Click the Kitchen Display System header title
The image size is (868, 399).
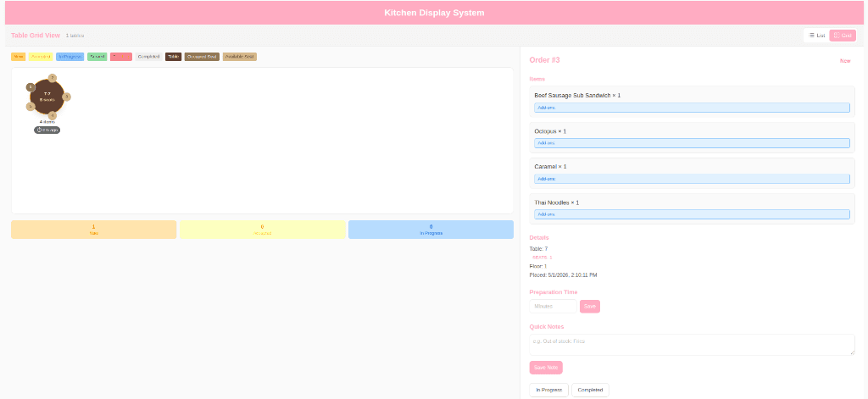[x=434, y=13]
